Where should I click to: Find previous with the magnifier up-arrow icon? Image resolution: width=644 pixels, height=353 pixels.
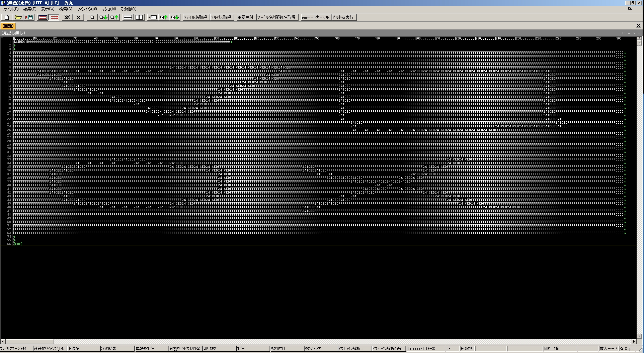click(114, 17)
